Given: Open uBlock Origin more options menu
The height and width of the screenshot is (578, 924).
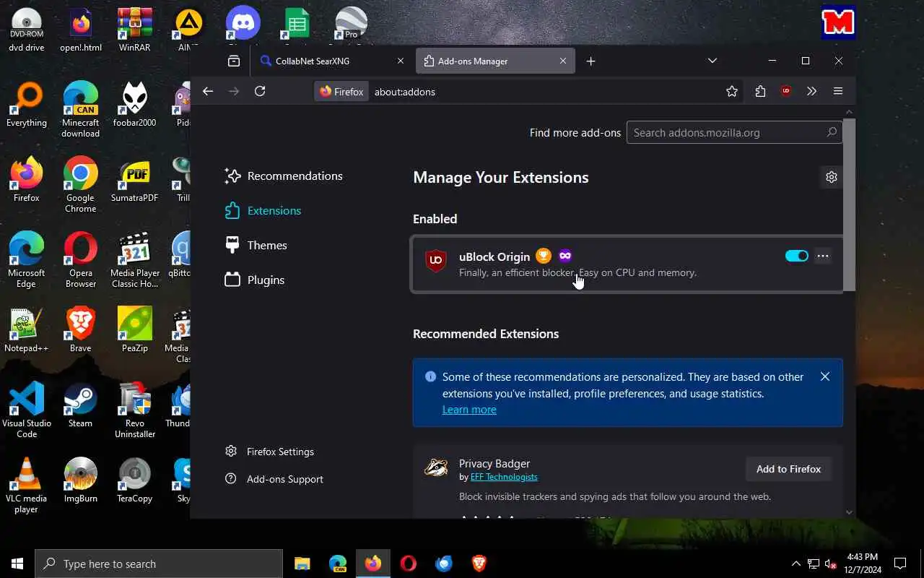Looking at the screenshot, I should click(823, 256).
